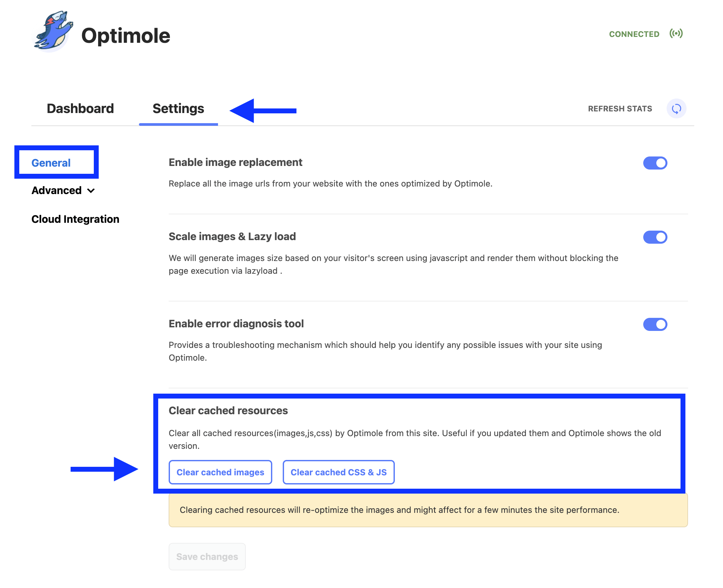The height and width of the screenshot is (588, 723).
Task: Toggle Enable image replacement switch
Action: [655, 163]
